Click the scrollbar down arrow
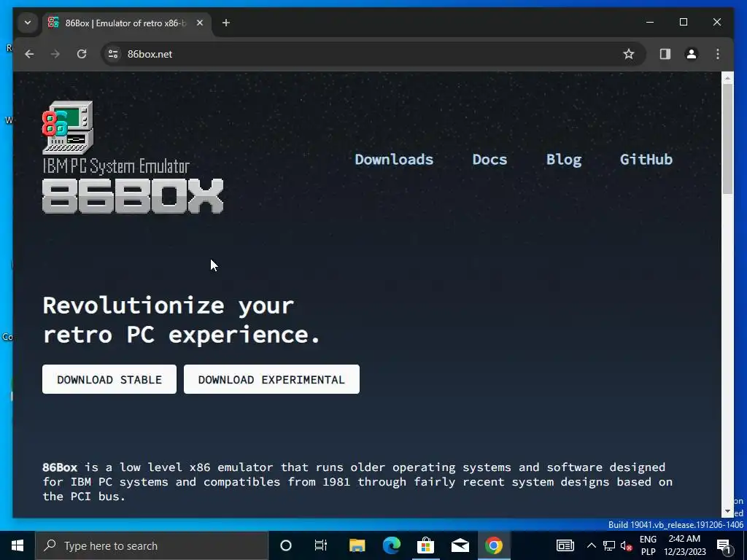Viewport: 747px width, 560px height. click(x=727, y=511)
